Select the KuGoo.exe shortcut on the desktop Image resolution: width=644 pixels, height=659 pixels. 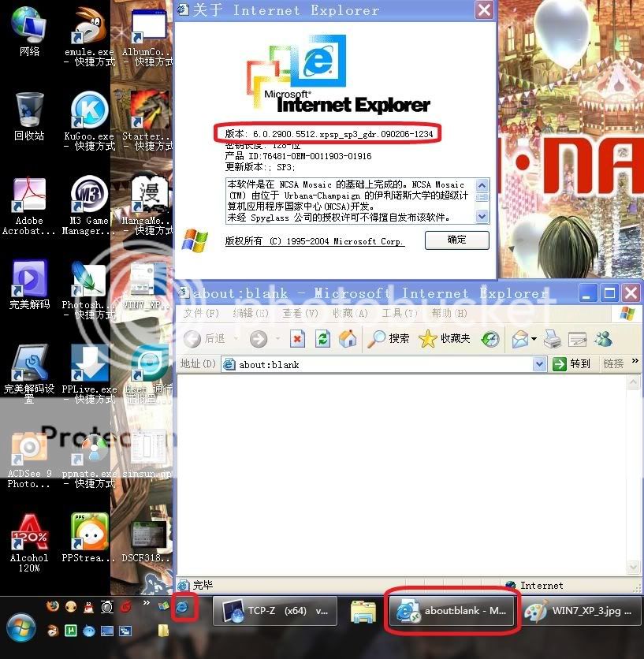89,121
